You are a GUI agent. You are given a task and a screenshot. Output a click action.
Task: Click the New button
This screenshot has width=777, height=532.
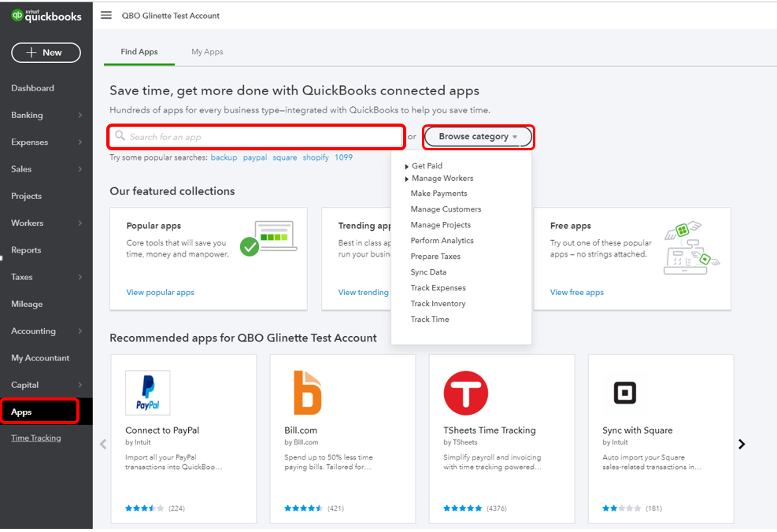click(46, 53)
